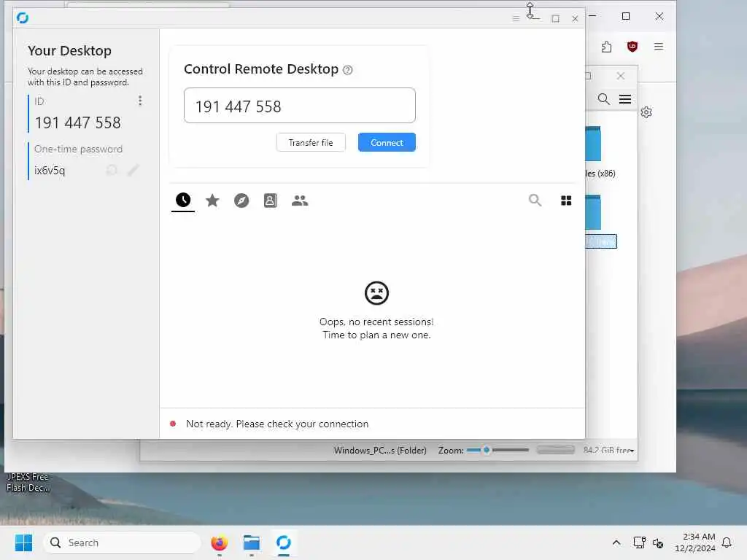Open the file manager hamburger menu
Viewport: 747px width, 560px height.
[x=625, y=99]
